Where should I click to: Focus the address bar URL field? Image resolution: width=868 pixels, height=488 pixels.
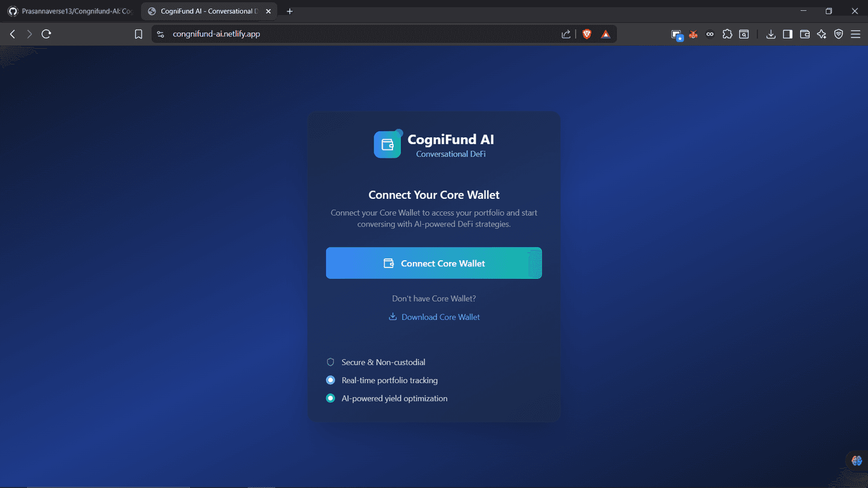362,34
